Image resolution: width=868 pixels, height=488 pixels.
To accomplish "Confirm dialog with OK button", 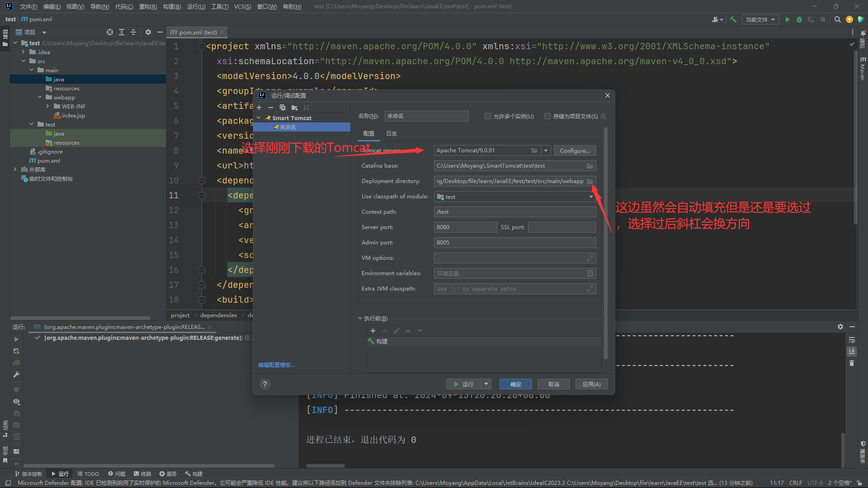I will 515,384.
